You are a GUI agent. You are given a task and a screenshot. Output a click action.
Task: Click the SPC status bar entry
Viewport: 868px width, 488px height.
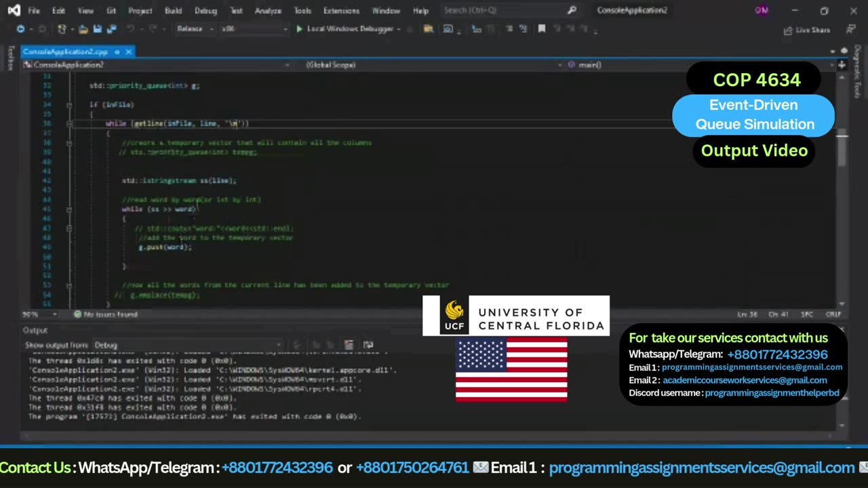(807, 314)
